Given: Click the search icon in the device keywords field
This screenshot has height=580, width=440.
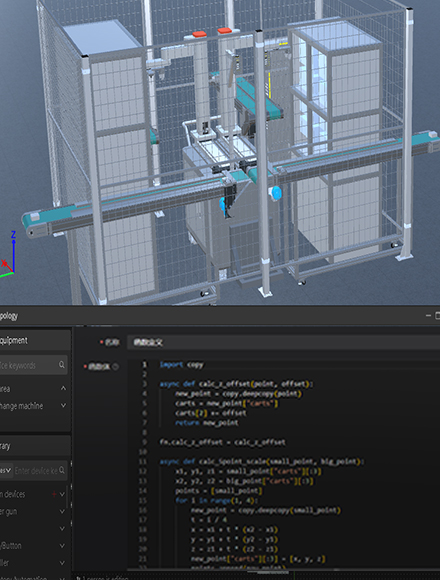Looking at the screenshot, I should (62, 365).
